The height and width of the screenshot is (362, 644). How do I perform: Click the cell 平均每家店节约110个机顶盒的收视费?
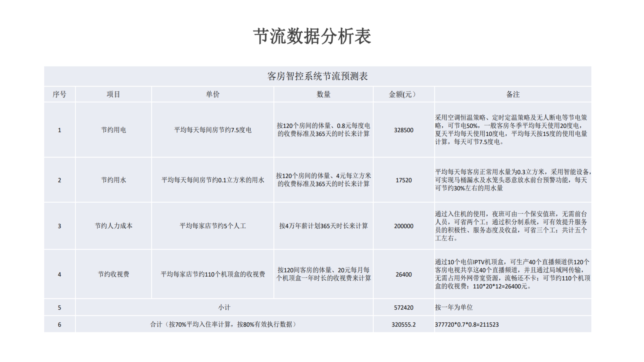(x=213, y=274)
